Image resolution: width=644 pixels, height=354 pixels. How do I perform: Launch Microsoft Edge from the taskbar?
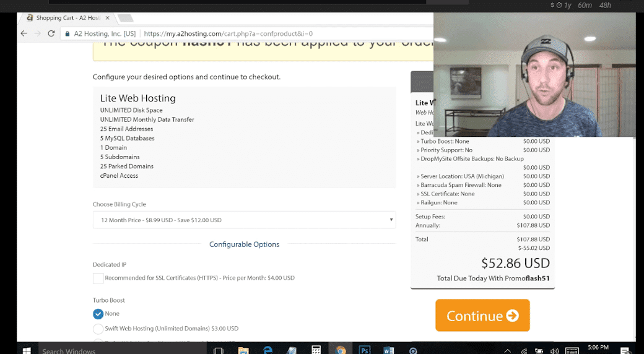pos(268,350)
